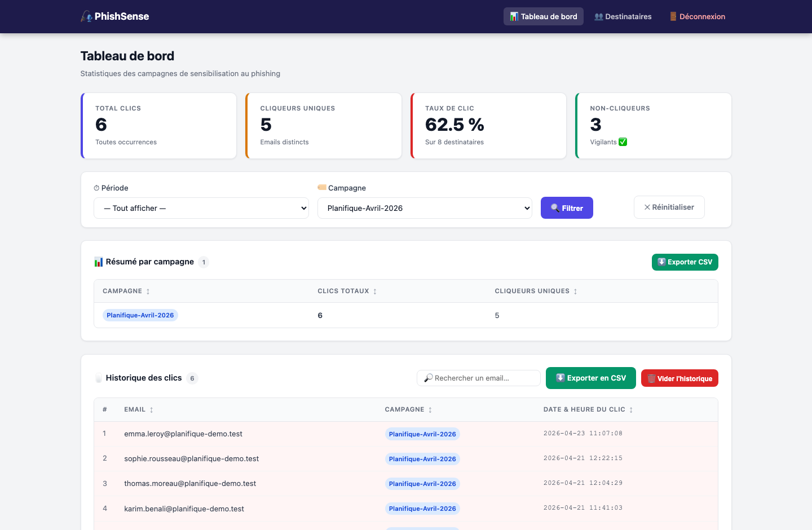Screen dimensions: 812x530
Task: Sort summary by Clics totaux column
Action: click(347, 291)
